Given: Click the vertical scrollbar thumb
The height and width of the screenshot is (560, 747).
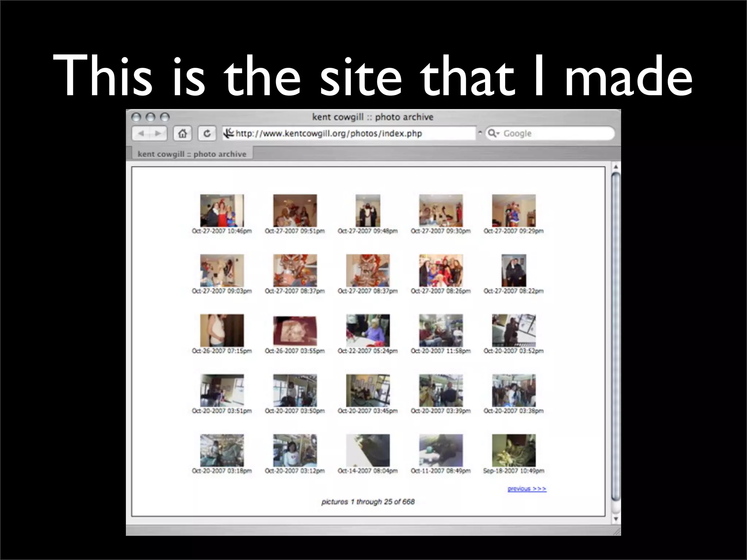Looking at the screenshot, I should pyautogui.click(x=616, y=337).
